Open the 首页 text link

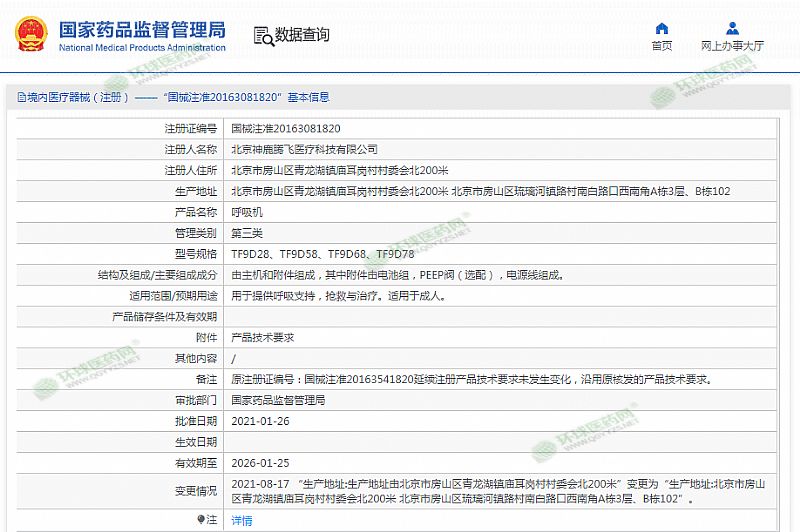pyautogui.click(x=661, y=46)
